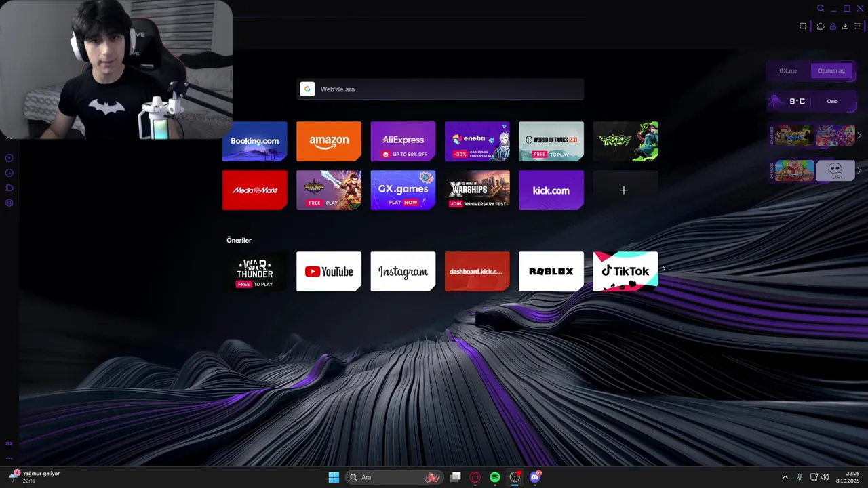Click the GX logo at sidebar bottom
This screenshot has width=868, height=488.
pos(9,443)
